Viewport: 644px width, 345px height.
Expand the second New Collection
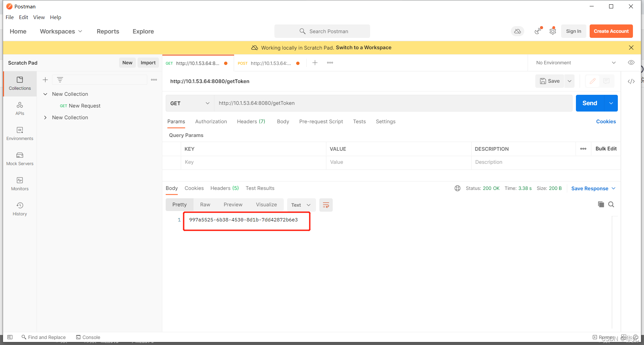point(45,118)
